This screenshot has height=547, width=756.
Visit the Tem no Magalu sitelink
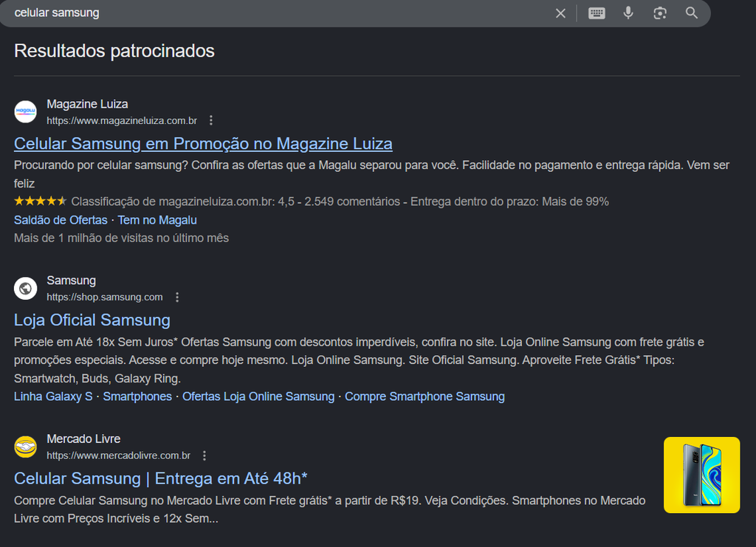click(x=157, y=220)
